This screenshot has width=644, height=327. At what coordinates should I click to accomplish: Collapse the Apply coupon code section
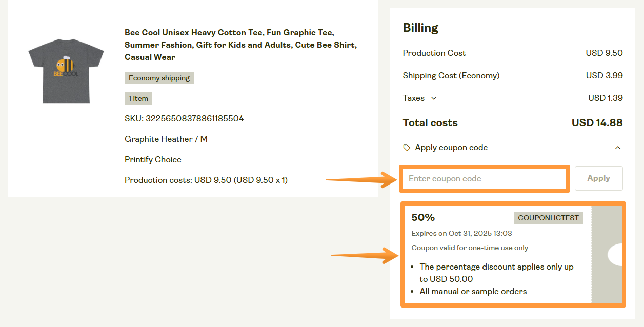tap(617, 148)
